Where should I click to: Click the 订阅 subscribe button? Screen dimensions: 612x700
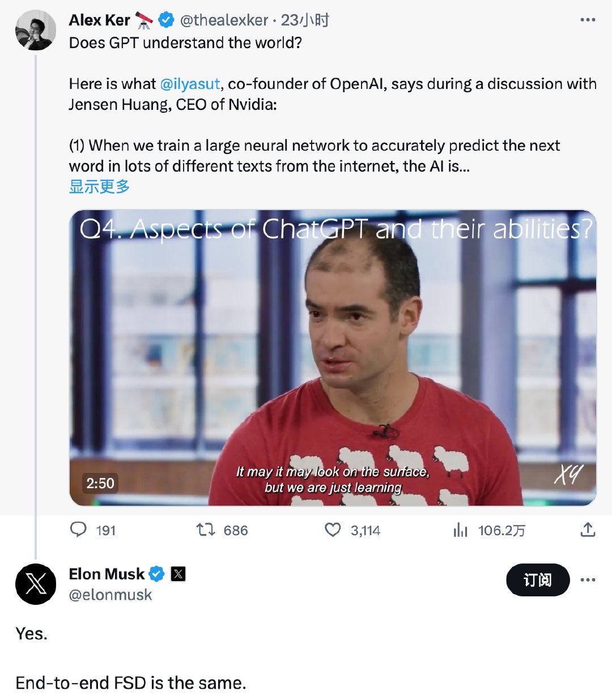point(537,579)
